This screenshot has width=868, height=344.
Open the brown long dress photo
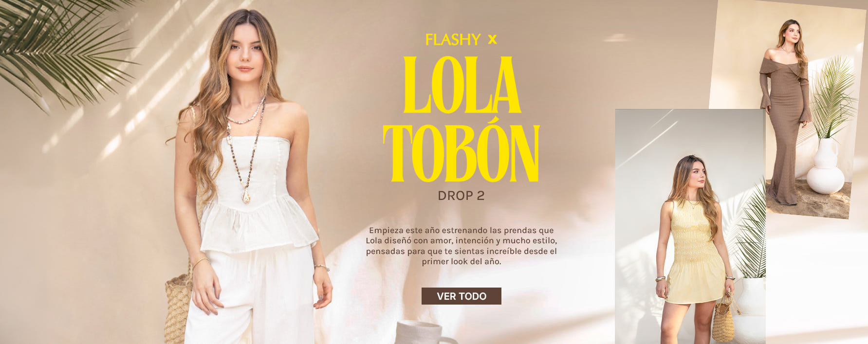click(x=787, y=109)
